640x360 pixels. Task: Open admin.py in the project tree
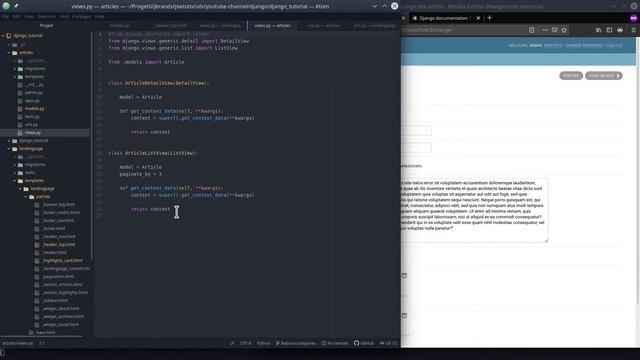(x=33, y=93)
